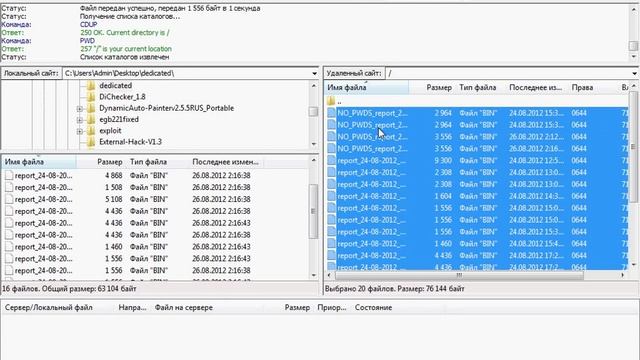The width and height of the screenshot is (640, 360).
Task: Click the Напра... queue column header
Action: [133, 308]
